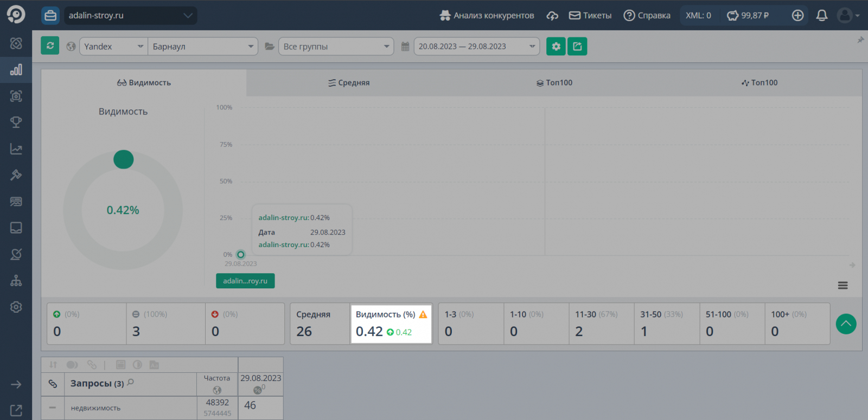Collapse the chart with the green arrow button
The image size is (868, 420).
846,324
